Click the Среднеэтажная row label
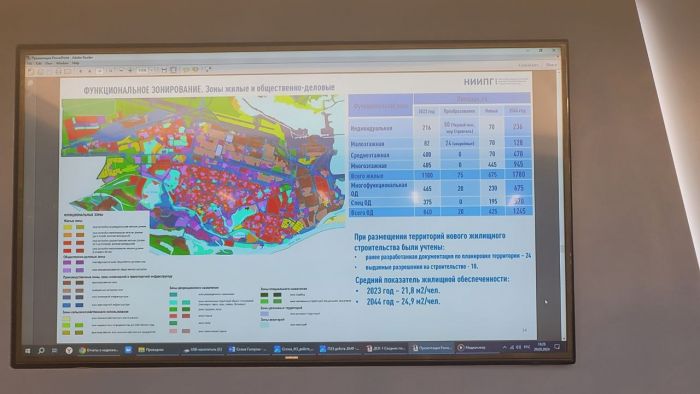This screenshot has height=394, width=700. (x=370, y=155)
